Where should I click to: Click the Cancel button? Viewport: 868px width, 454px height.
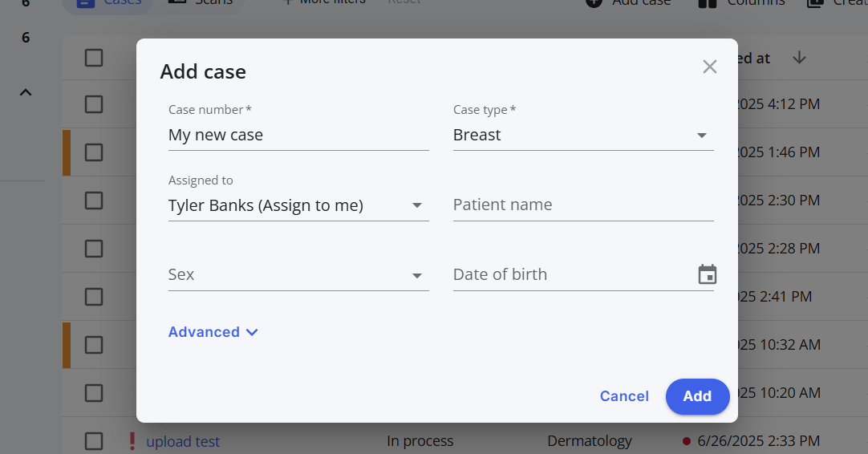click(x=624, y=396)
